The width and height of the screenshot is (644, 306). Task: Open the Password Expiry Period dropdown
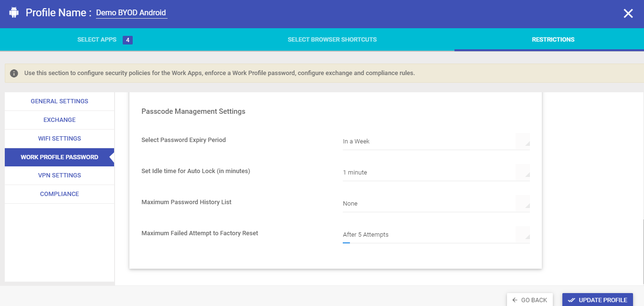point(436,142)
